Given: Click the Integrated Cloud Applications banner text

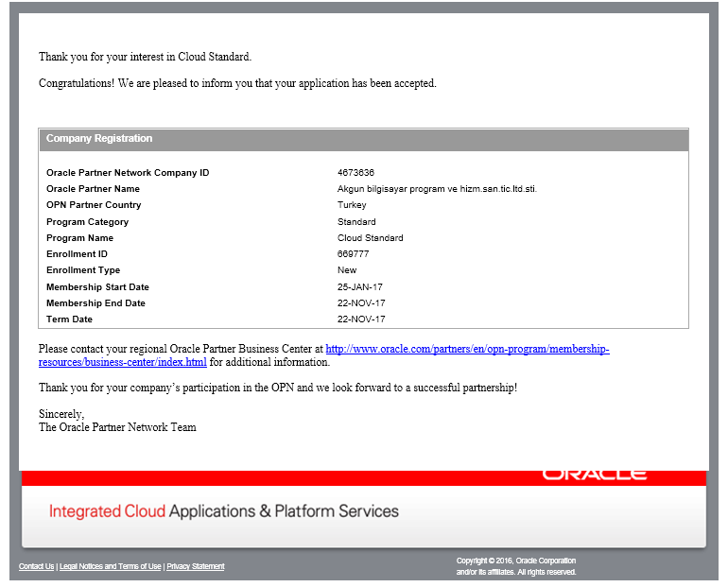Looking at the screenshot, I should click(x=224, y=510).
